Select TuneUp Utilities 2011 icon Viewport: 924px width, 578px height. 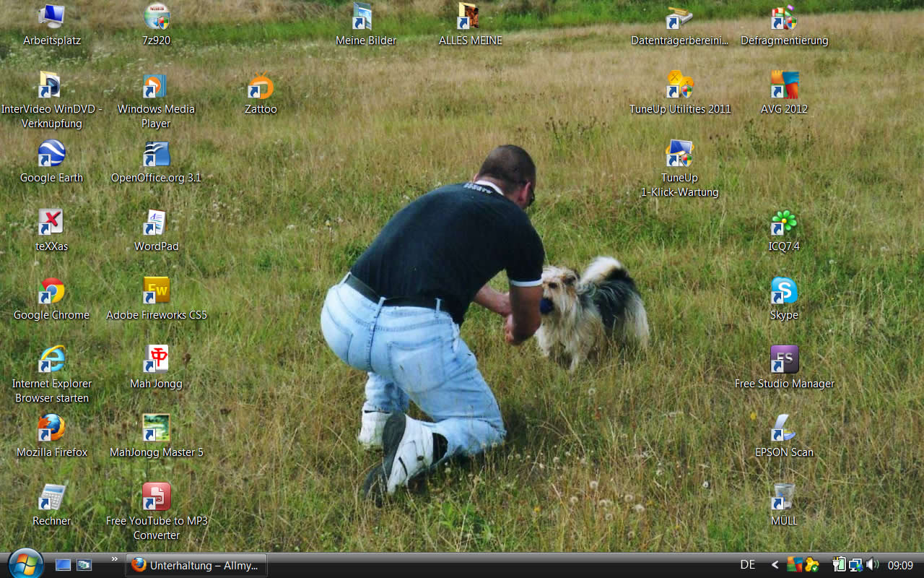[679, 85]
